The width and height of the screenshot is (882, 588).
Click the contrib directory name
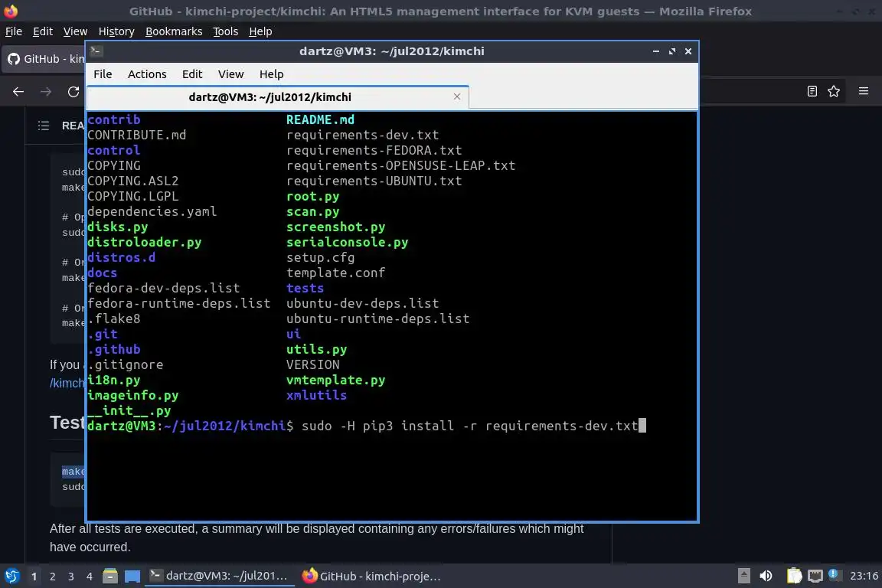pos(113,120)
